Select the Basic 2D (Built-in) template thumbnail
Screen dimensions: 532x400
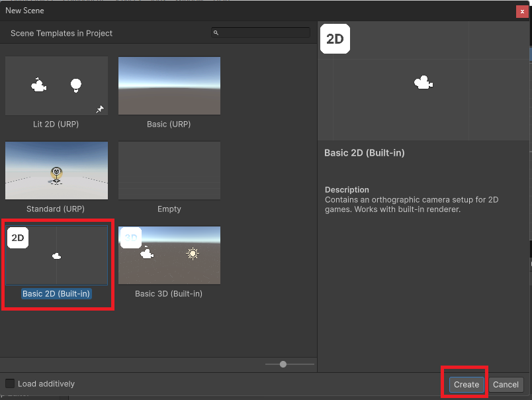(x=56, y=256)
